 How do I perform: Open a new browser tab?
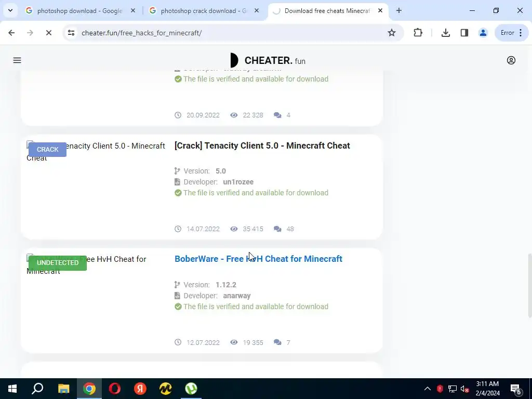(398, 11)
